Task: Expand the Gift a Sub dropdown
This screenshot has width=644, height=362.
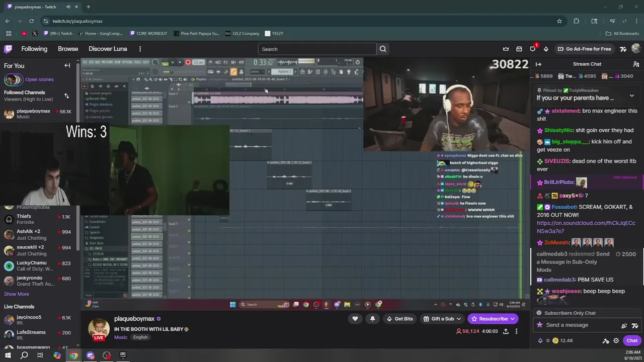Action: click(x=459, y=319)
